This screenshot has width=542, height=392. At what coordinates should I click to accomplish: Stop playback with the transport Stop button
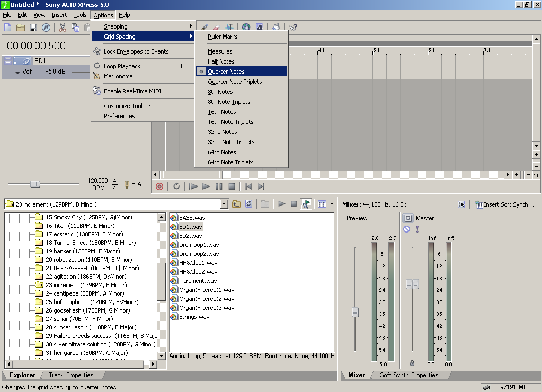pos(232,186)
